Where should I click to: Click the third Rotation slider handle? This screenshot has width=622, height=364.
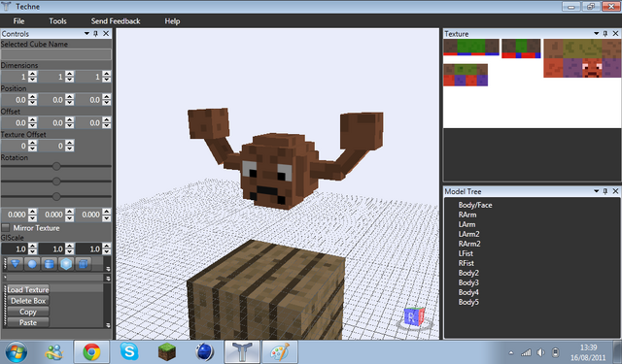[56, 196]
